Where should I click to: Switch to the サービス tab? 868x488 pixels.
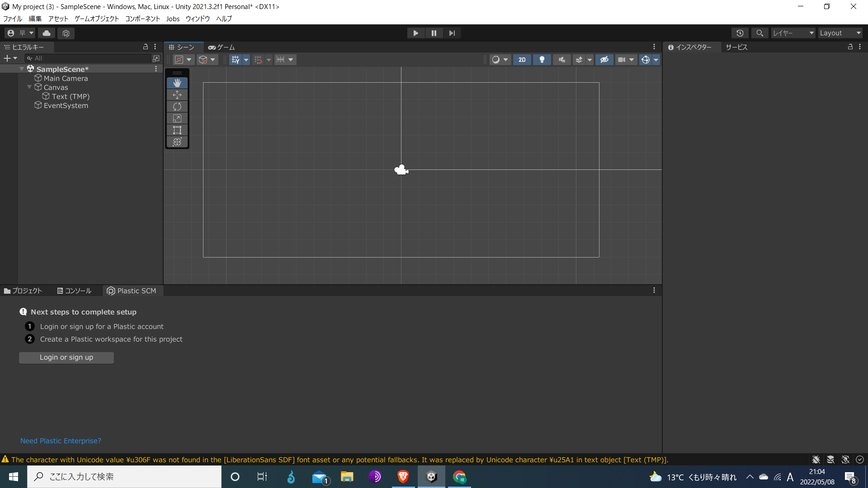736,47
